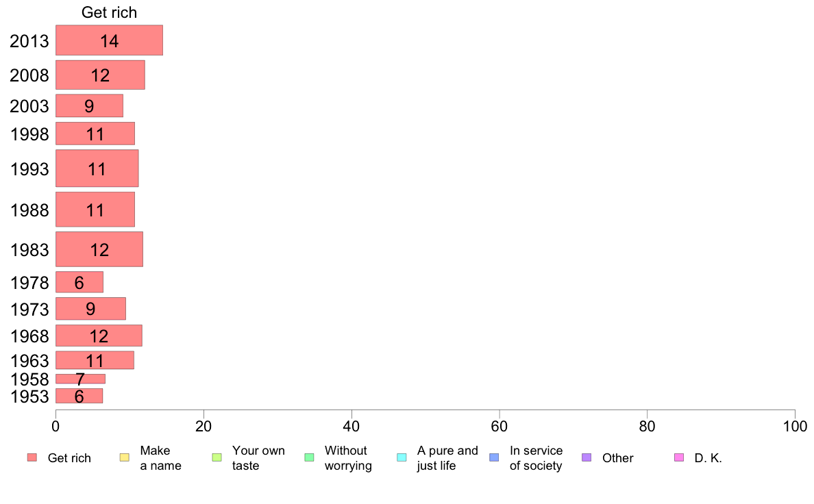Image resolution: width=814 pixels, height=504 pixels.
Task: Click the Get rich chart title
Action: pos(109,12)
